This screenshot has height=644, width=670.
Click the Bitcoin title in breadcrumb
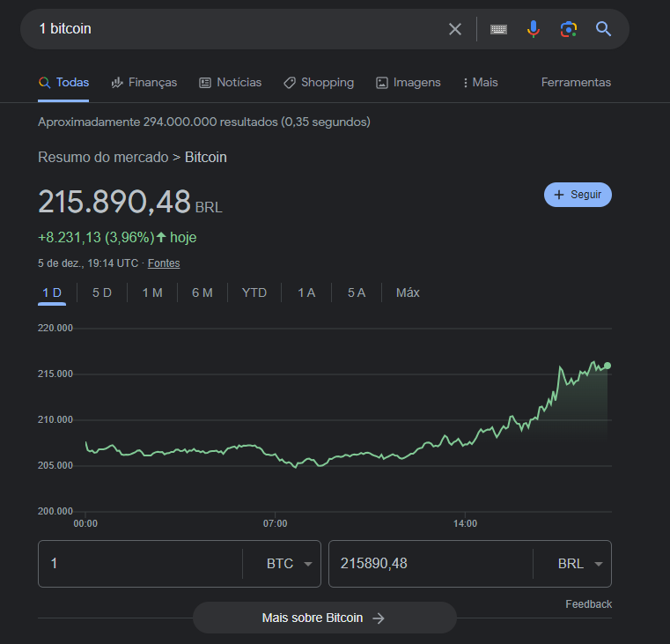205,158
